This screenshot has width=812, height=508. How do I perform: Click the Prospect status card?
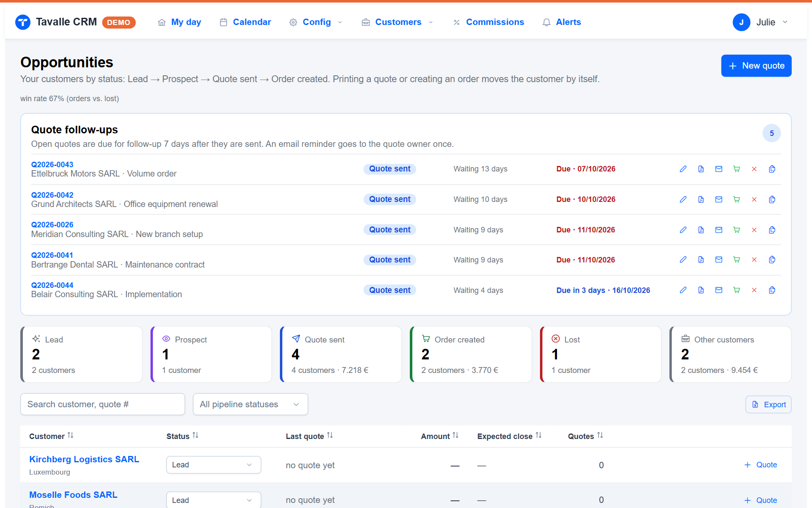[211, 354]
